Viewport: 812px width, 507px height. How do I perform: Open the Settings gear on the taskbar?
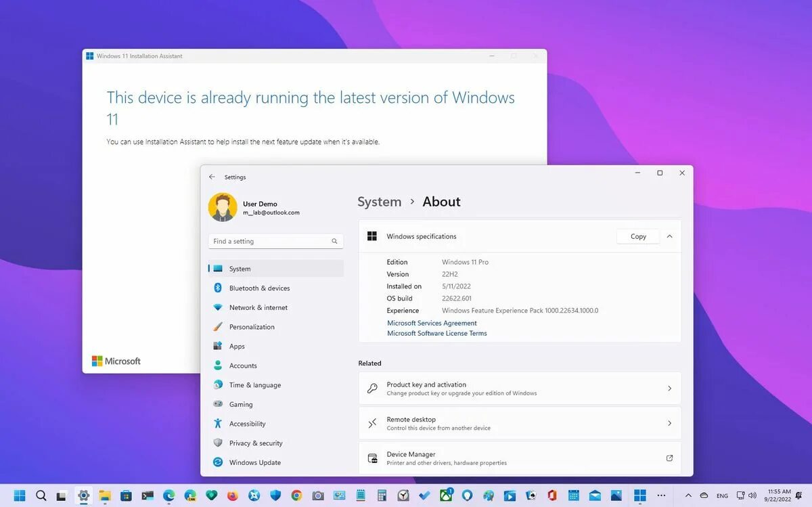tap(83, 495)
